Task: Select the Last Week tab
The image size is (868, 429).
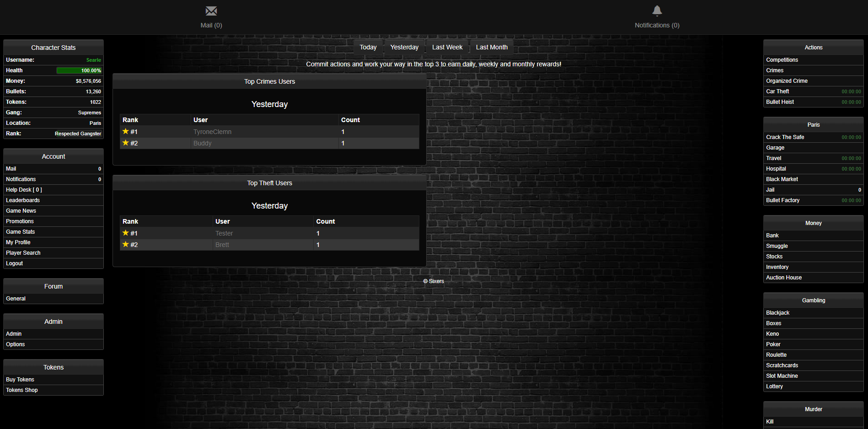Action: point(447,47)
